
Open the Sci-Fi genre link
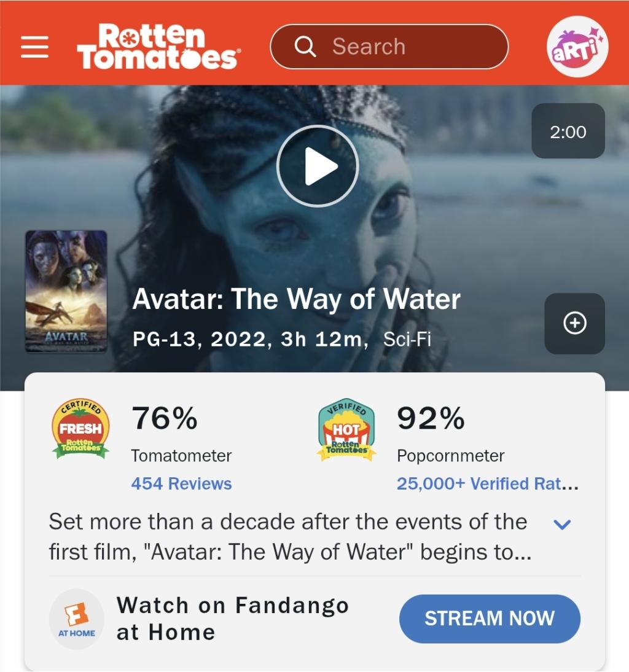tap(407, 340)
